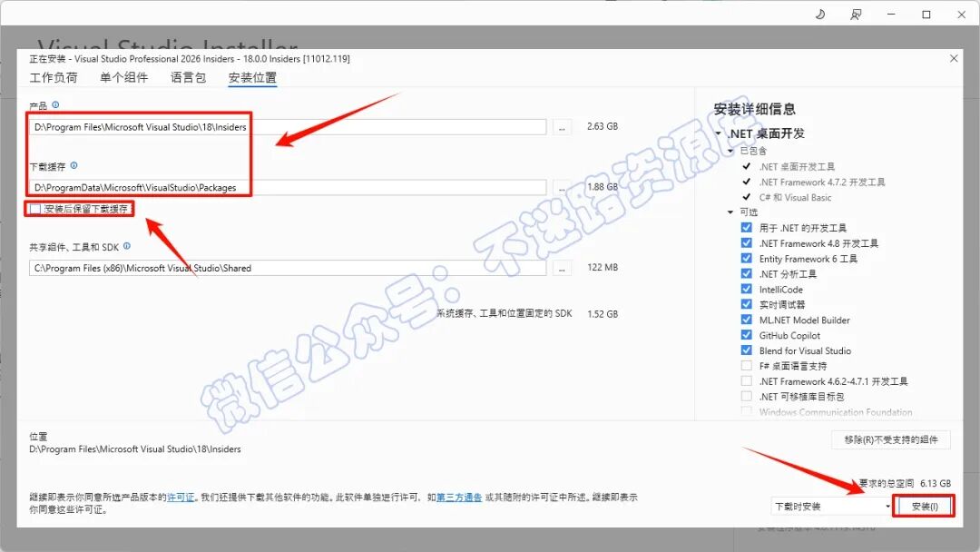This screenshot has width=980, height=552.
Task: Uncheck .NET 分析工具 option
Action: pyautogui.click(x=746, y=274)
